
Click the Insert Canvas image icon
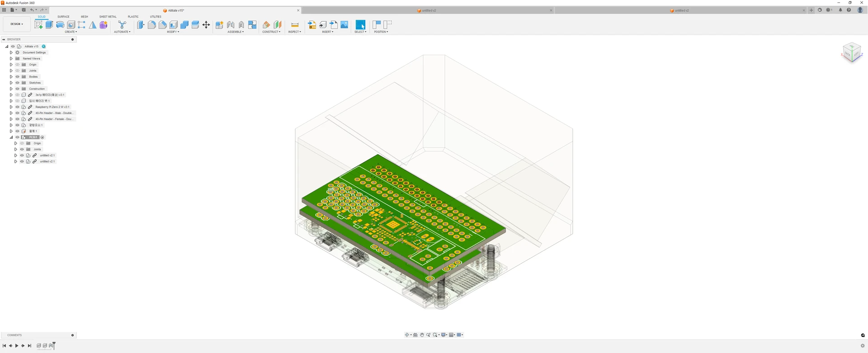(x=344, y=25)
